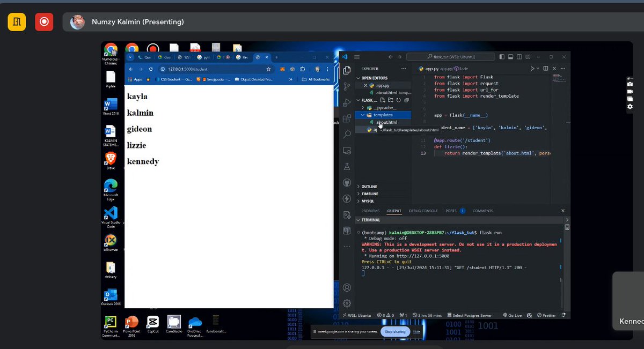Open the All Bookmarks folder
Image resolution: width=644 pixels, height=349 pixels.
(316, 79)
